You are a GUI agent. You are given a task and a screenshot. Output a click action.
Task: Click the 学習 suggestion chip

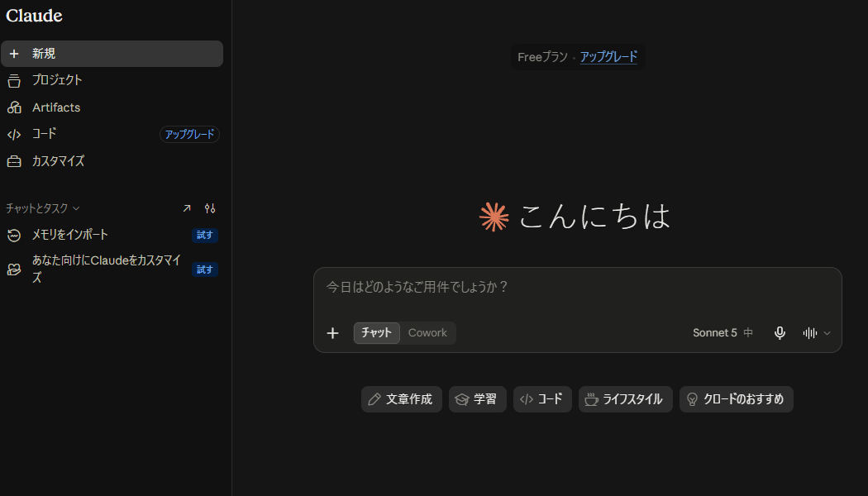[477, 399]
